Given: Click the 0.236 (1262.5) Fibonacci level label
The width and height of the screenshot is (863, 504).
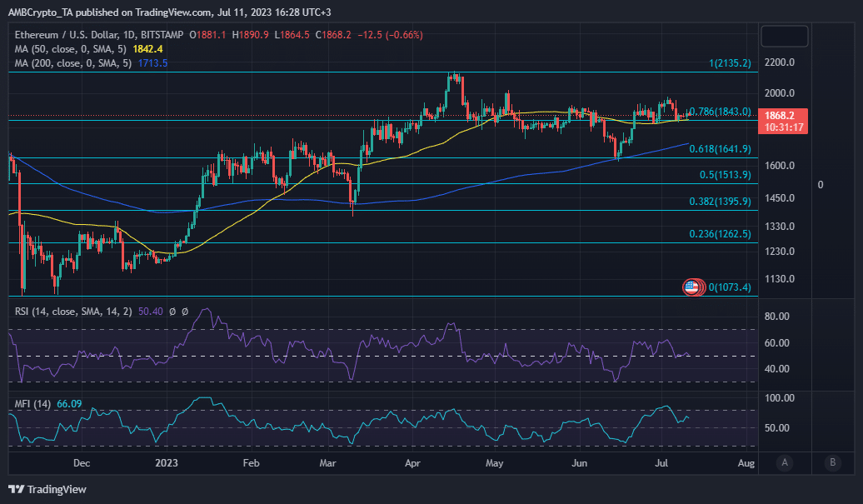Looking at the screenshot, I should point(720,234).
